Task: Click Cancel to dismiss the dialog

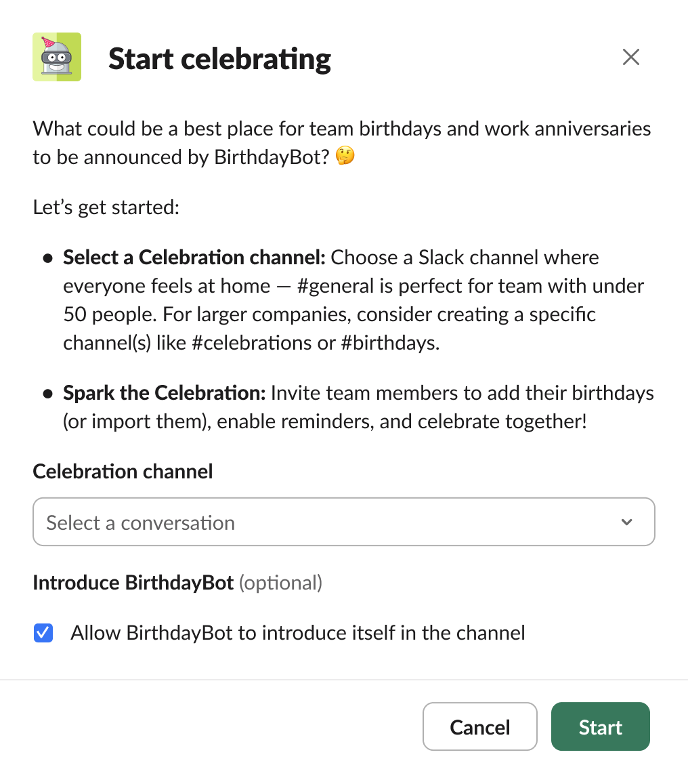Action: 479,726
